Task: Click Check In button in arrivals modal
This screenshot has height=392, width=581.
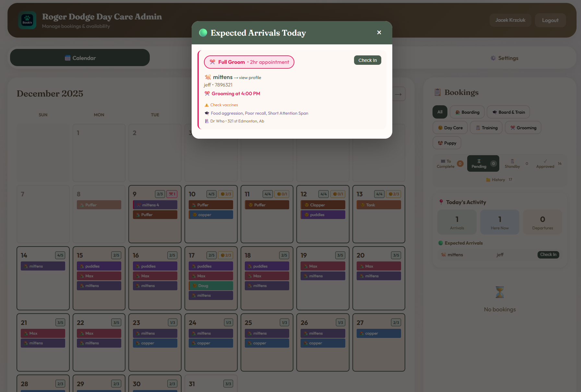Action: (x=367, y=60)
